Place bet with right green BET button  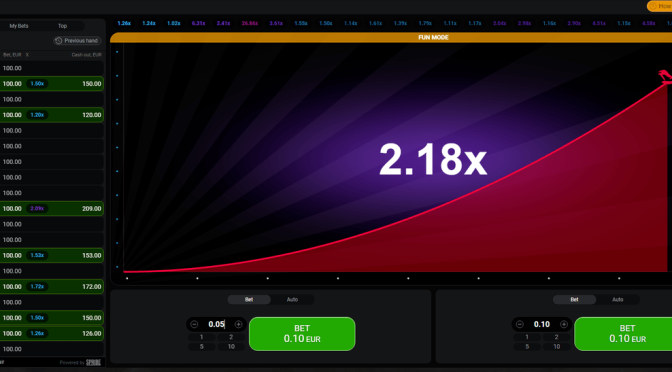point(624,334)
